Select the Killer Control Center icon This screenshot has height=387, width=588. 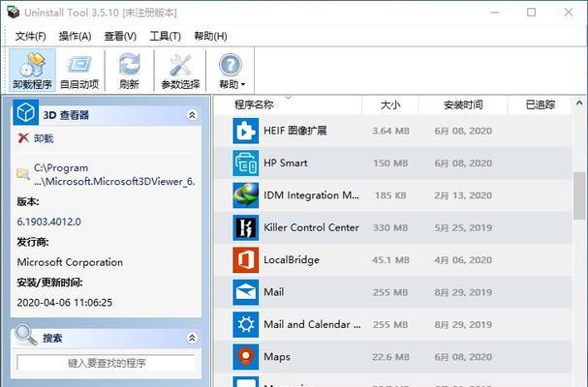246,227
